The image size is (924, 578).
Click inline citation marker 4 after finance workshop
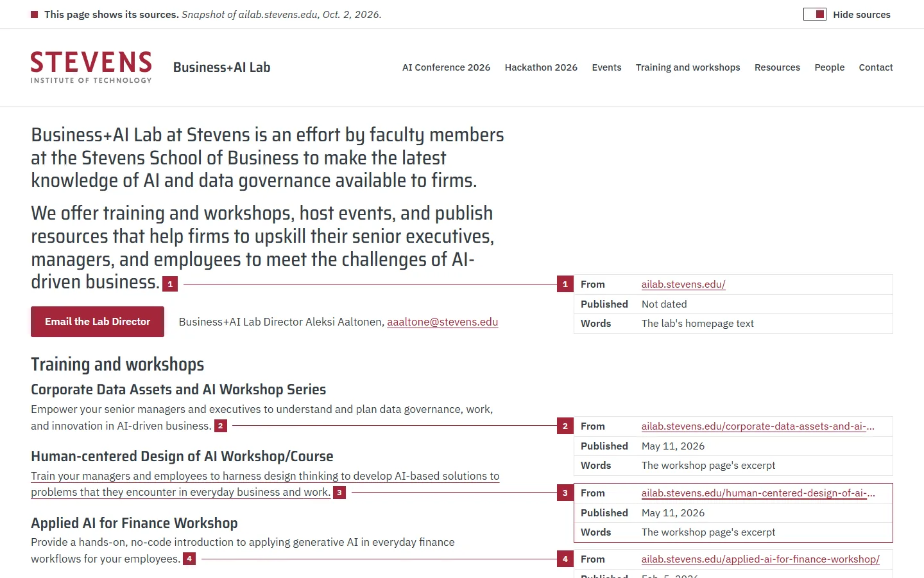(189, 559)
